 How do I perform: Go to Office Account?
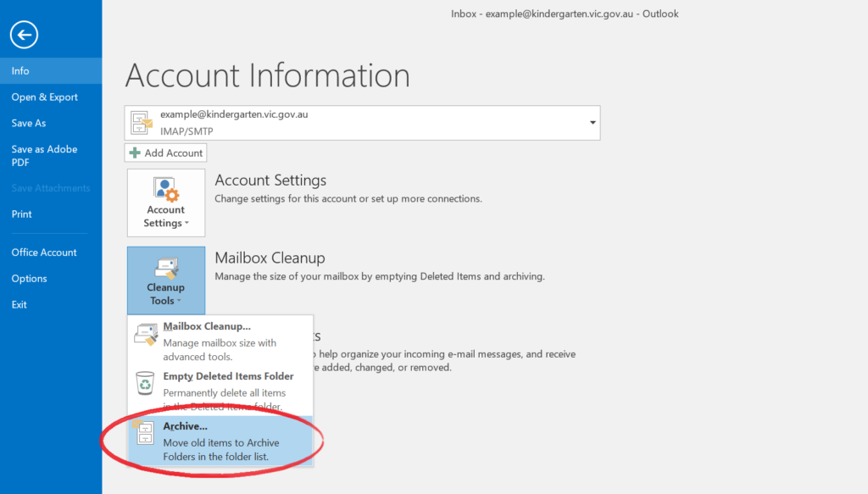[51, 253]
